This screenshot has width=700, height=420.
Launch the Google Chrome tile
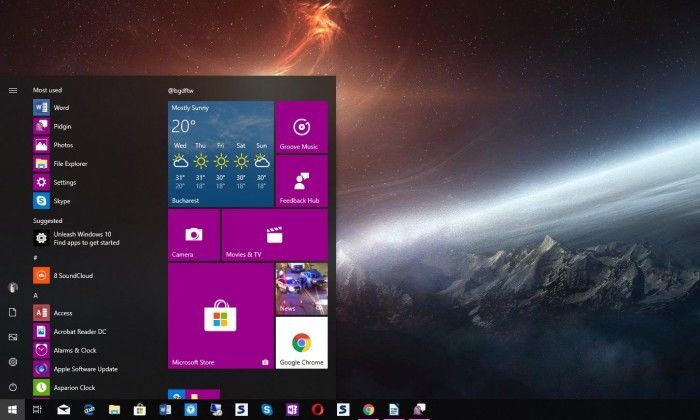pyautogui.click(x=301, y=344)
